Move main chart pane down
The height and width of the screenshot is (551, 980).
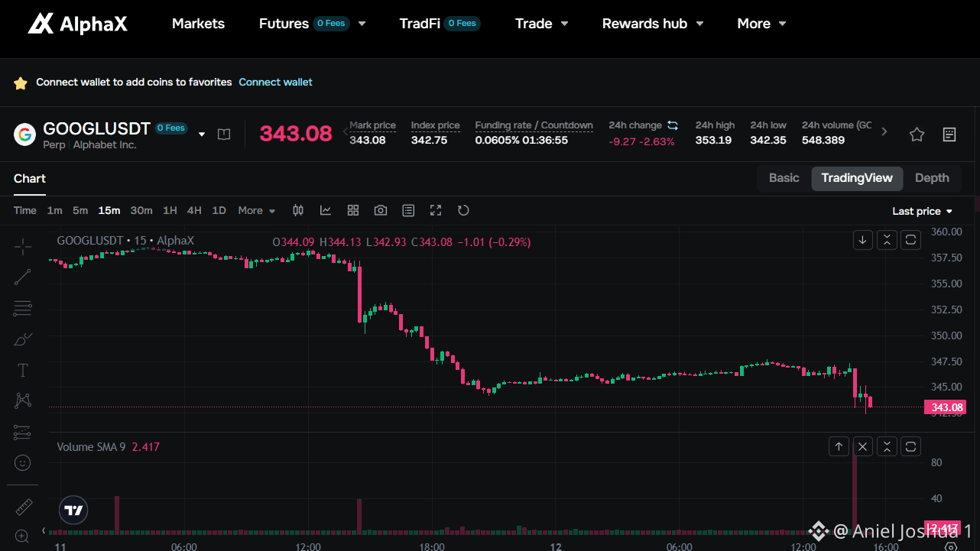[862, 240]
